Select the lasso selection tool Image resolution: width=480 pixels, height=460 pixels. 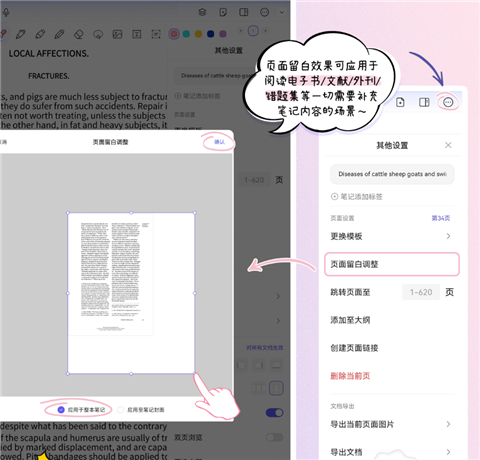[98, 34]
